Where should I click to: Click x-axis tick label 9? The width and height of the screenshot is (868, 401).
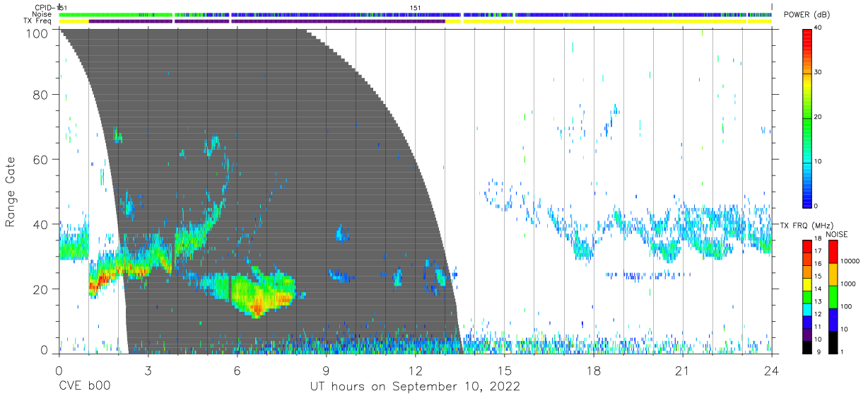click(x=326, y=370)
